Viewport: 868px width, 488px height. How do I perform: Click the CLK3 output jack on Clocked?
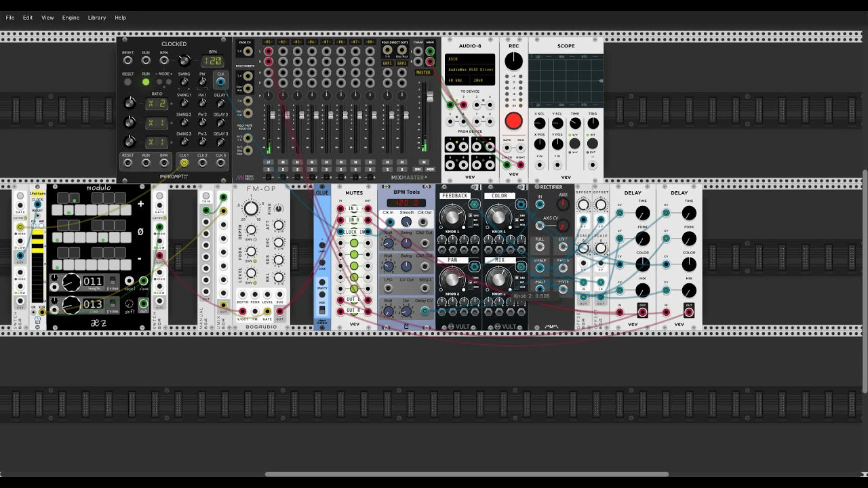click(x=220, y=163)
